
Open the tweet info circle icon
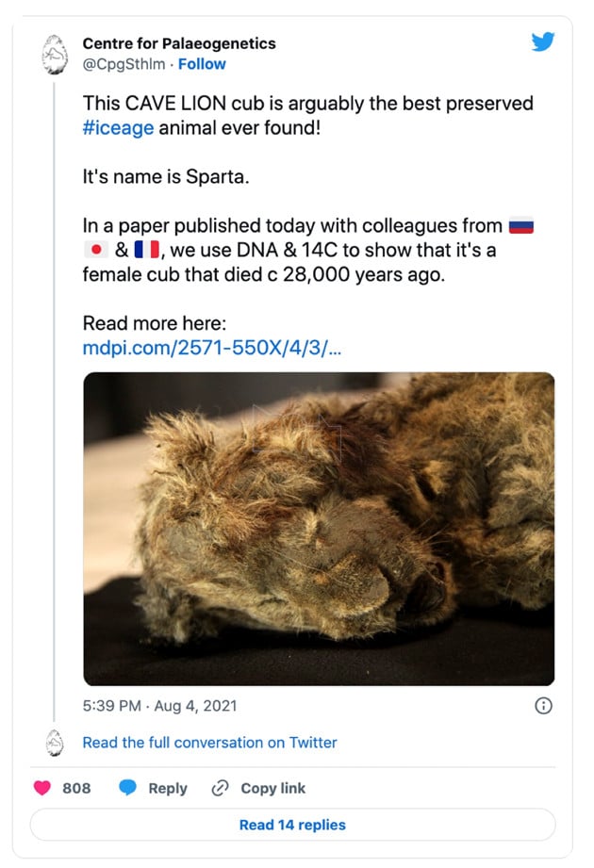(x=543, y=705)
